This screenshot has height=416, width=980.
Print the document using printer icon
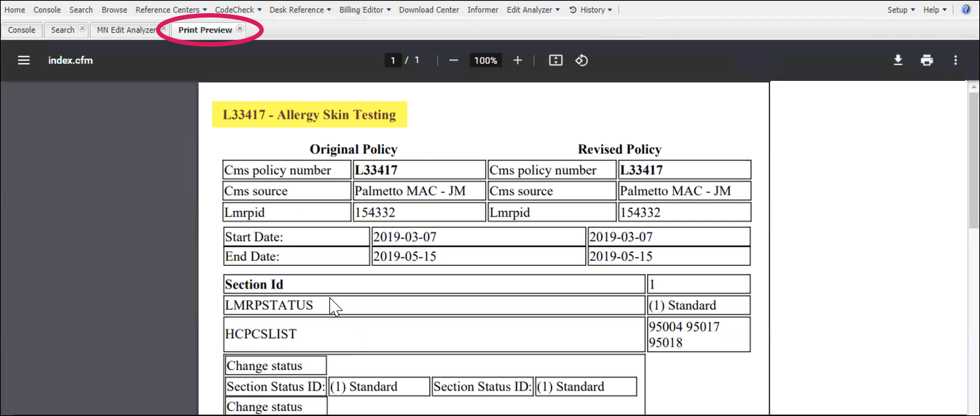click(x=927, y=60)
